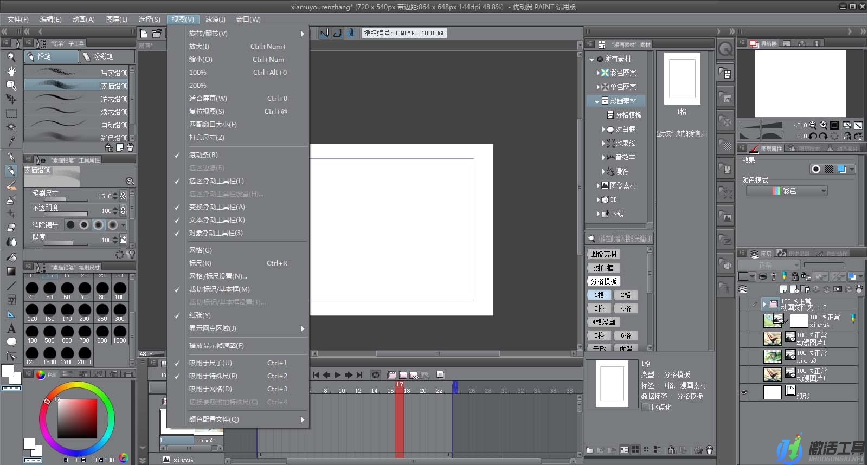Delete material with trash icon
The height and width of the screenshot is (465, 868).
[709, 450]
